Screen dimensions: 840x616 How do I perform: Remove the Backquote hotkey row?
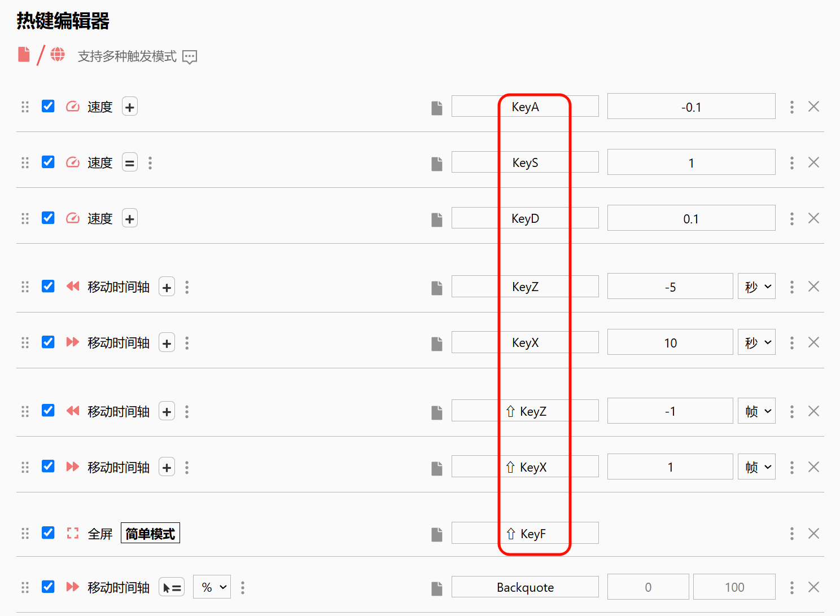[x=813, y=587]
